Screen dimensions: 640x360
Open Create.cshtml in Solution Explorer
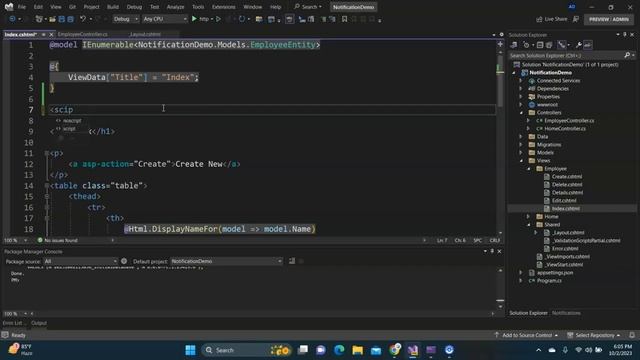[x=567, y=177]
